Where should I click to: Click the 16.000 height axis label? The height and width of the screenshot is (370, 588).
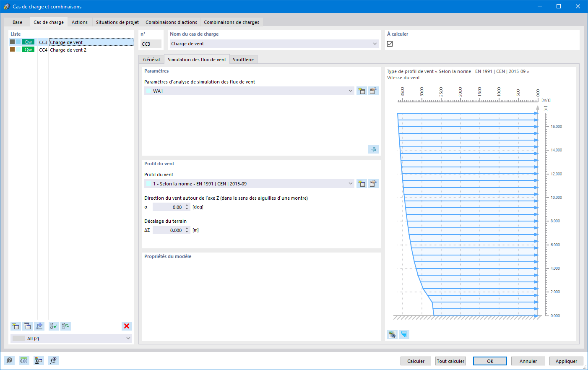point(556,126)
